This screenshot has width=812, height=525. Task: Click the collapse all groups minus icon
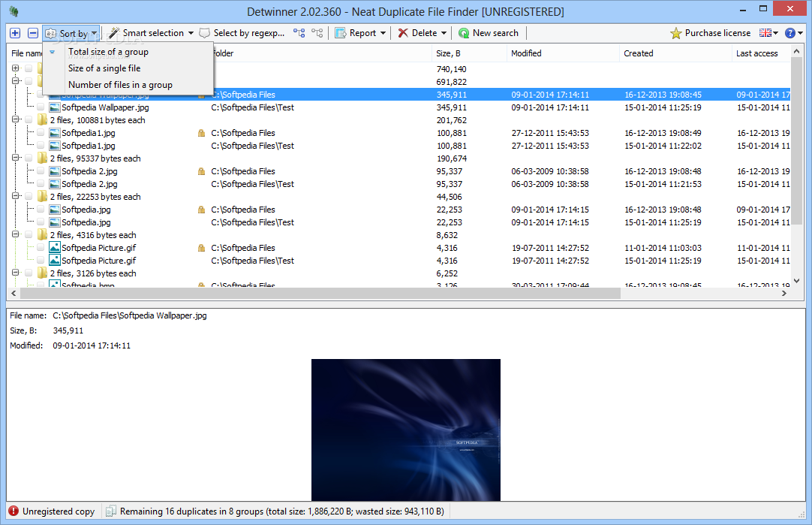point(32,33)
